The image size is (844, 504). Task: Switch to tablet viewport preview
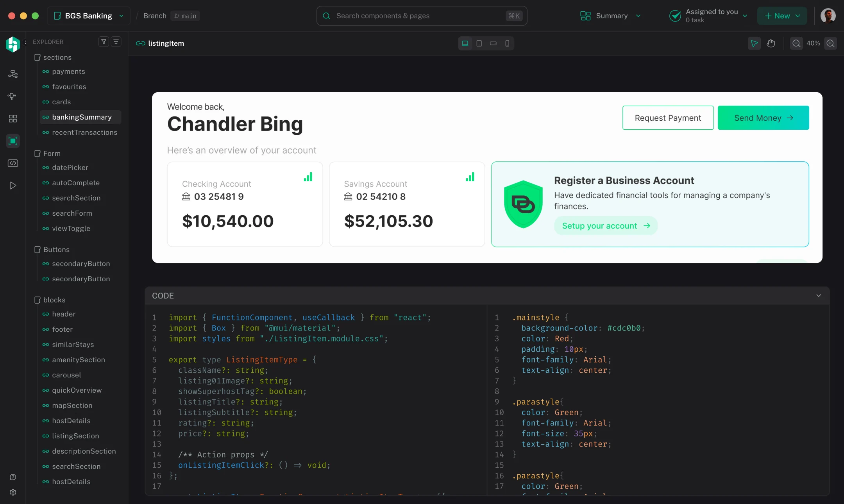tap(479, 43)
